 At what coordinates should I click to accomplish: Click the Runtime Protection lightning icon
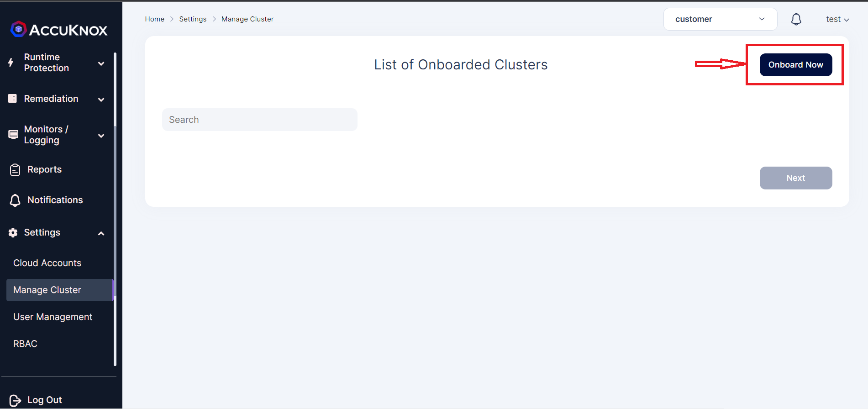(11, 63)
